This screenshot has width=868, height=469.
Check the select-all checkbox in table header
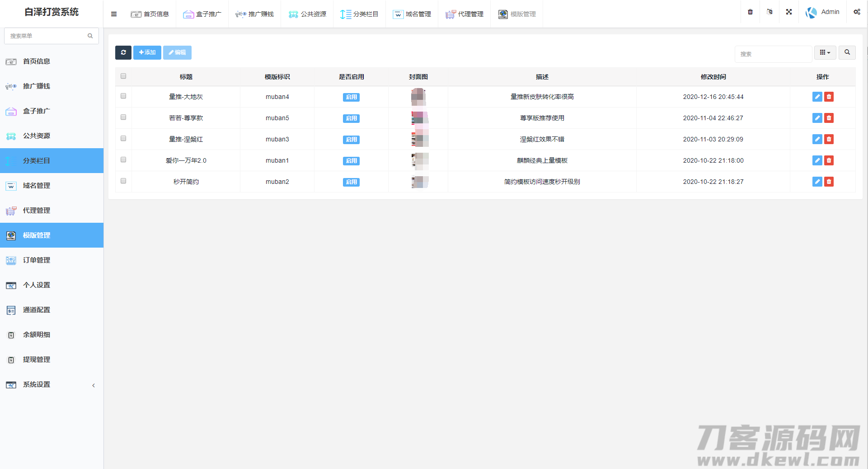pyautogui.click(x=123, y=76)
